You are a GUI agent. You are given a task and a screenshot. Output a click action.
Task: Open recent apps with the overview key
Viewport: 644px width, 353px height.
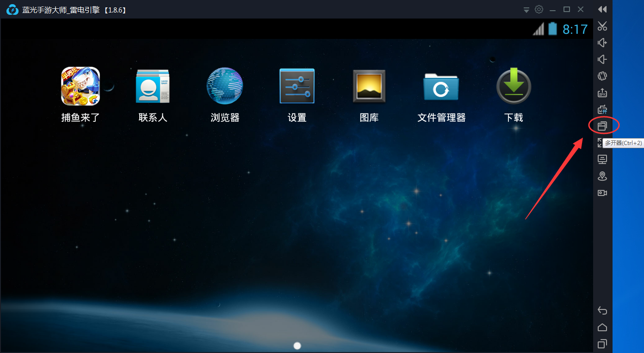(602, 344)
